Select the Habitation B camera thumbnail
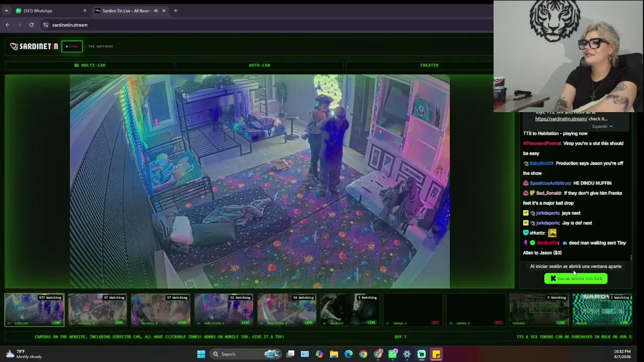This screenshot has width=644, height=362. 287,310
